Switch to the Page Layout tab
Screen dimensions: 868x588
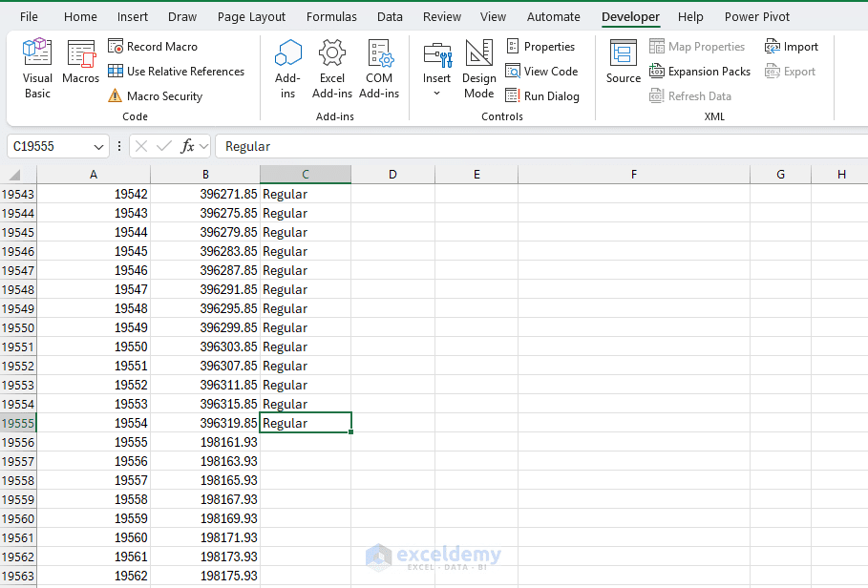(x=251, y=16)
